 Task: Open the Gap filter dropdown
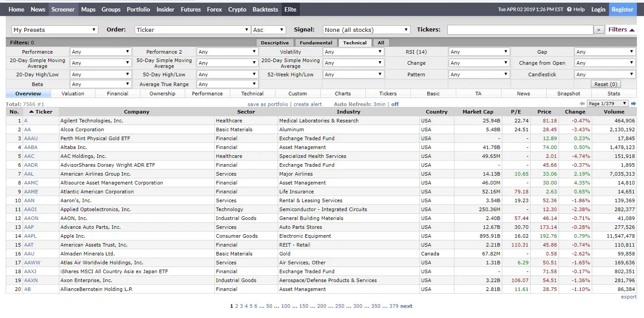pos(605,52)
